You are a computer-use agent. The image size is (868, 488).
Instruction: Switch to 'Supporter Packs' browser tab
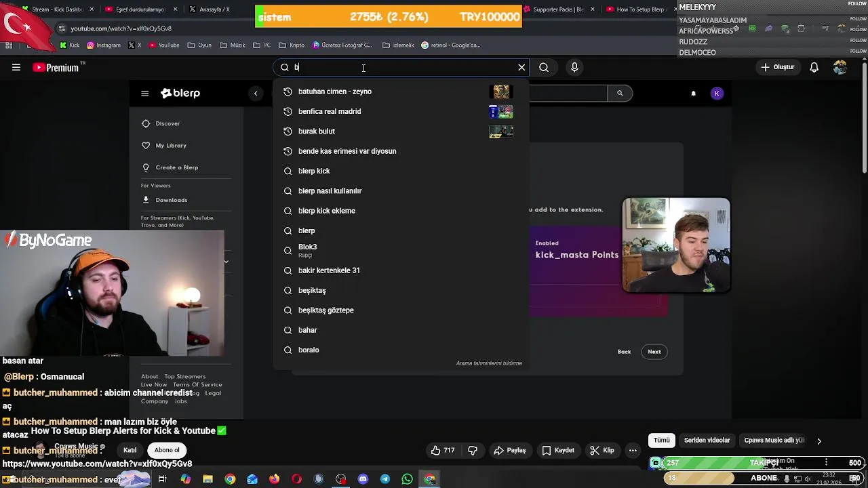pyautogui.click(x=558, y=9)
